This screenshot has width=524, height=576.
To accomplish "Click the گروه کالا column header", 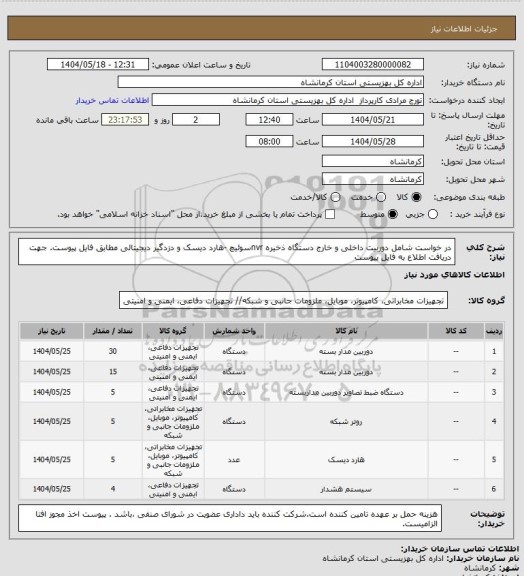I will tap(173, 331).
